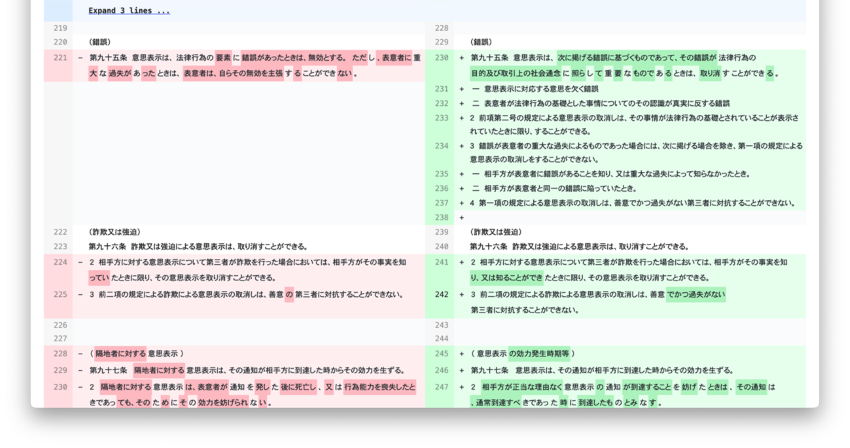Select line number 222 in left pane
Image resolution: width=850 pixels, height=448 pixels.
[60, 233]
